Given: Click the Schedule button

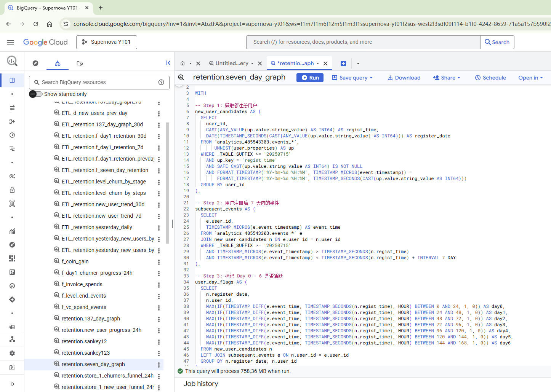Looking at the screenshot, I should [x=490, y=78].
